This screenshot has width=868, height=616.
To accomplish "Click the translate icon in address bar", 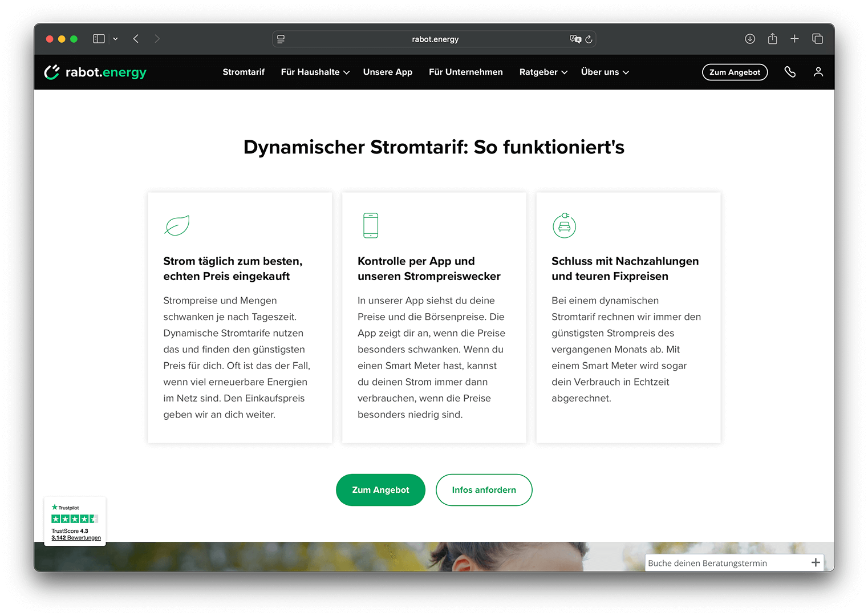I will (x=575, y=39).
